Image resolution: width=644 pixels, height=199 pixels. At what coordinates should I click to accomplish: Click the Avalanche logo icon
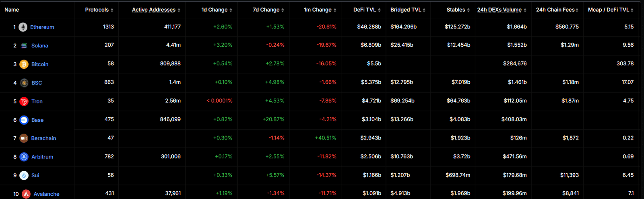point(26,194)
